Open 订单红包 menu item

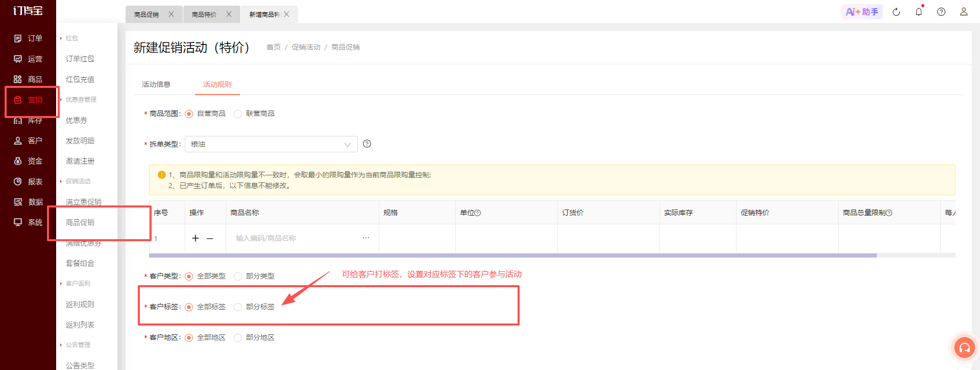click(x=80, y=59)
